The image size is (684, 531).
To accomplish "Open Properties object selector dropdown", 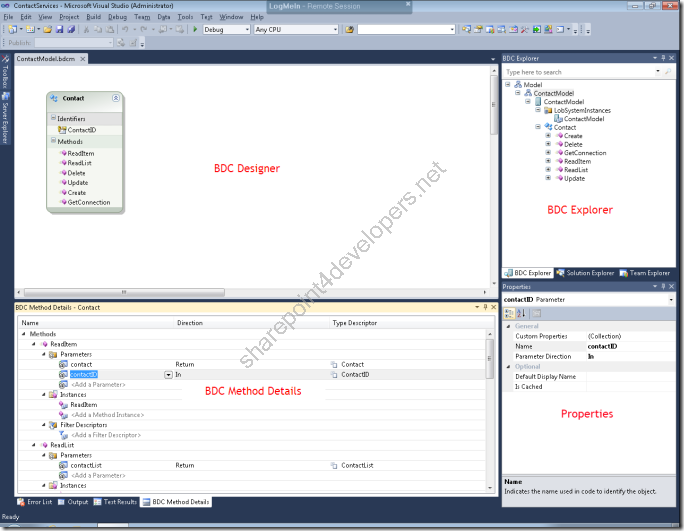I will coord(671,300).
